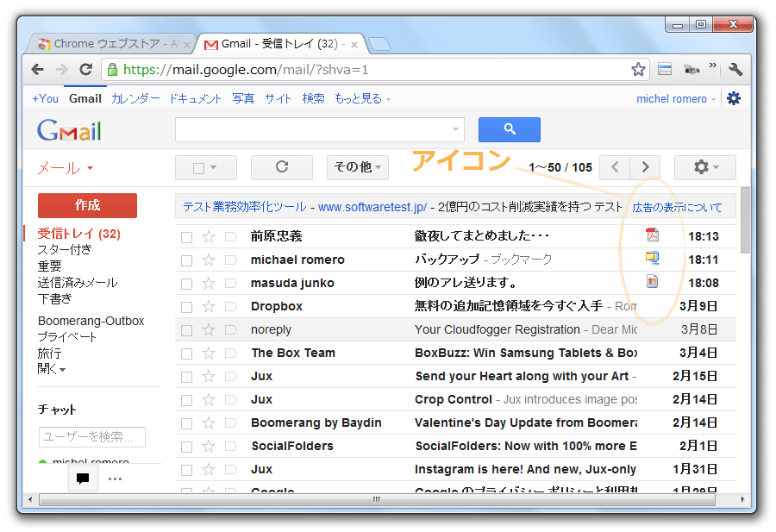Tick the checkbox for Jux 1月31日 message
Viewport: 776px width, 532px height.
pyautogui.click(x=186, y=470)
